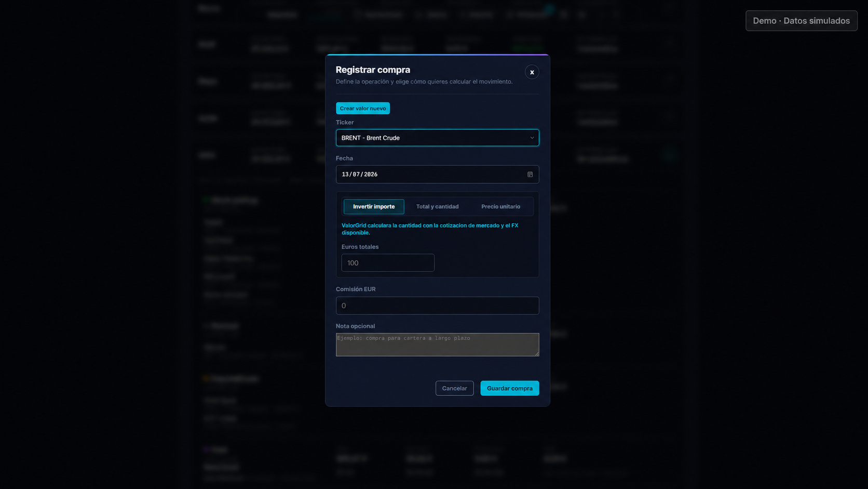This screenshot has height=489, width=868.
Task: Switch to Precio unitario tab
Action: click(500, 206)
